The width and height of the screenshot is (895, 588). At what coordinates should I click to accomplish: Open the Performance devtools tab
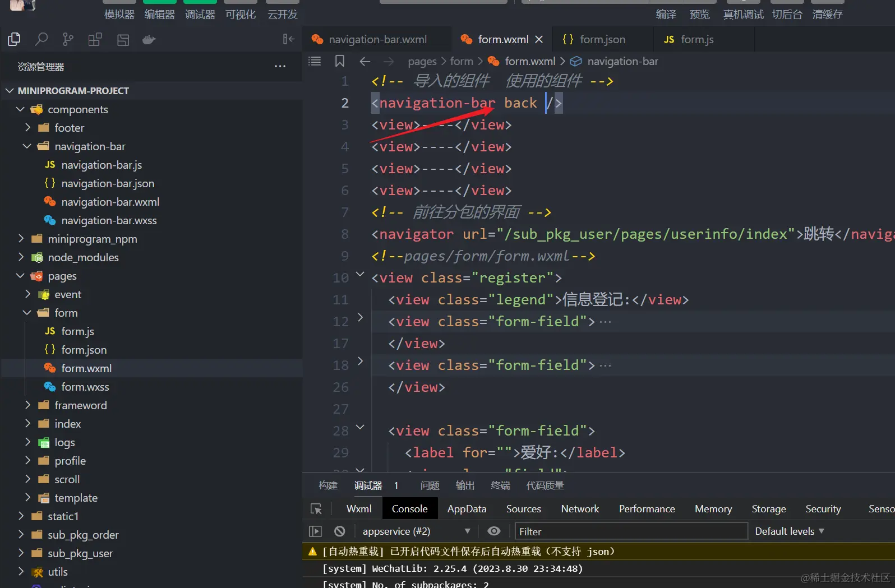(x=647, y=509)
